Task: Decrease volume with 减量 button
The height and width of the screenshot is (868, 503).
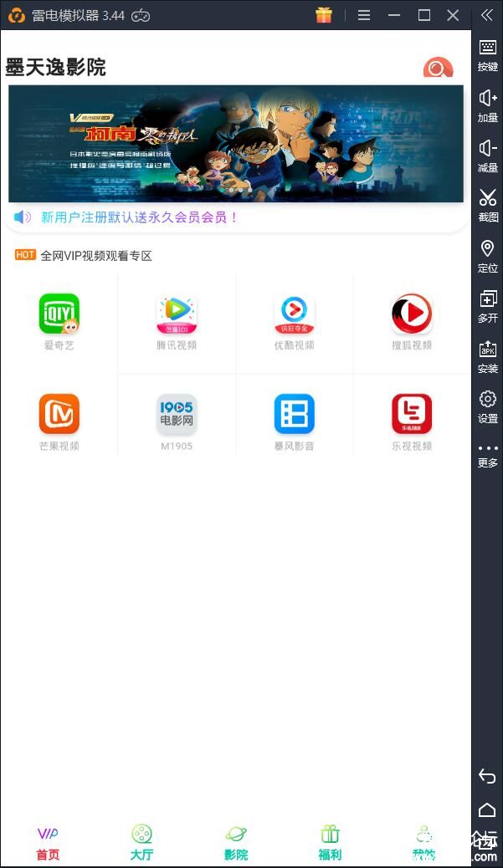Action: point(487,156)
